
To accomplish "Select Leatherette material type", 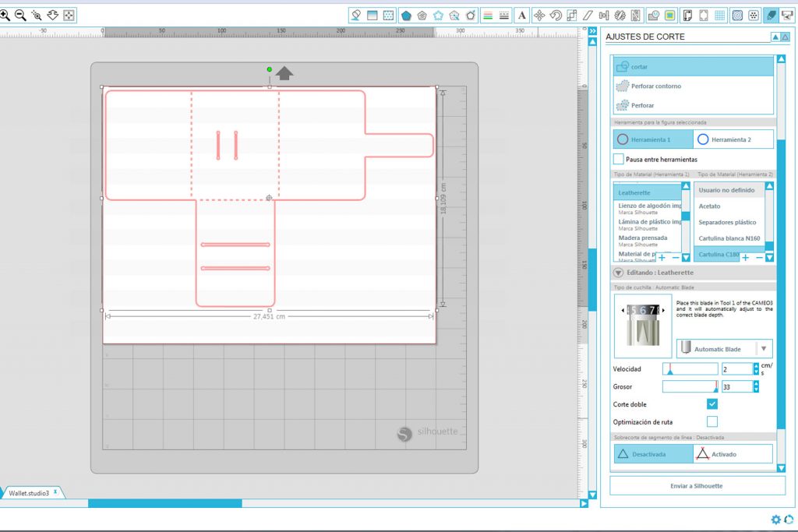I will [648, 192].
